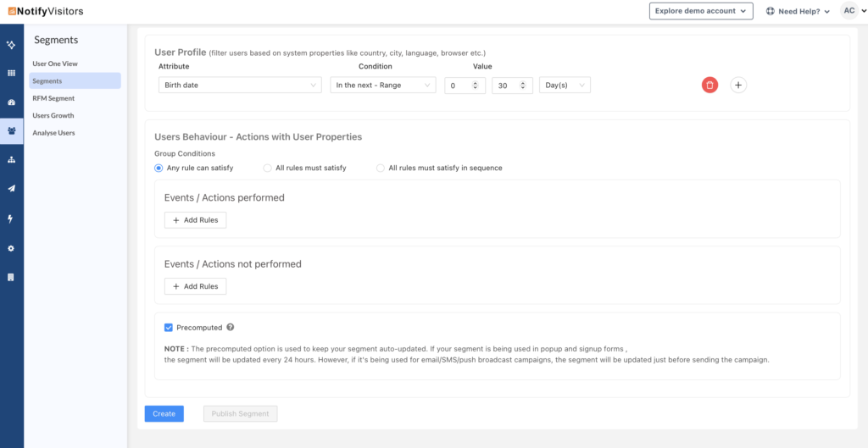
Task: Open settings gear icon in the sidebar
Action: coord(11,248)
